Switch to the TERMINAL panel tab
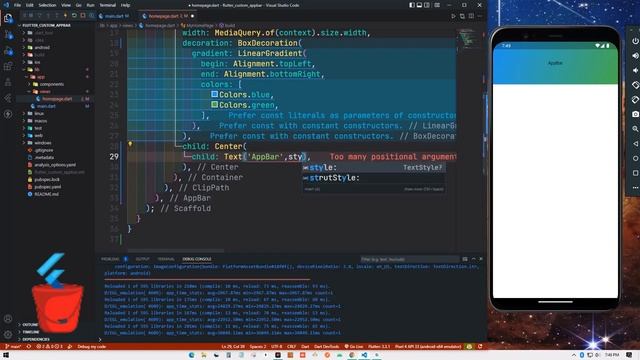The width and height of the screenshot is (640, 360). 166,259
